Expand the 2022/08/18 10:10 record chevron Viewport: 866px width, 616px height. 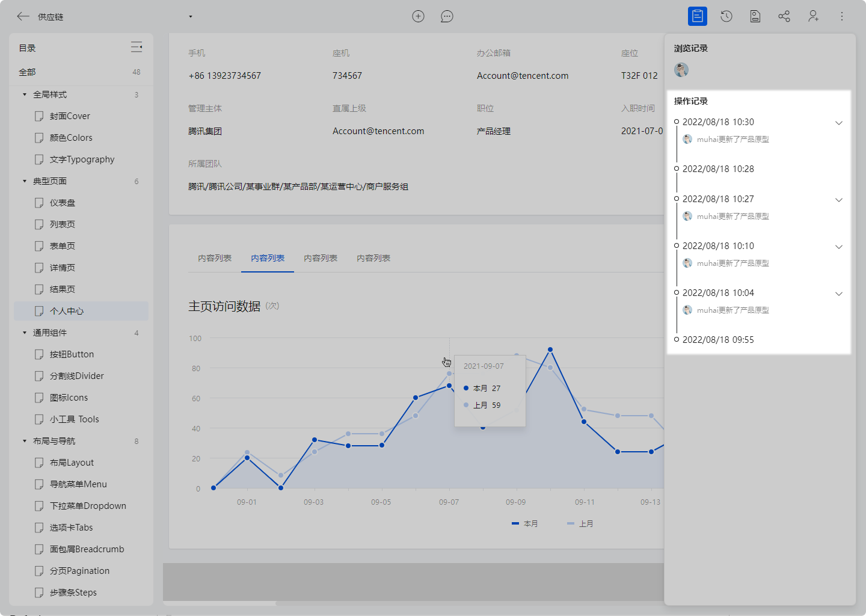[839, 247]
